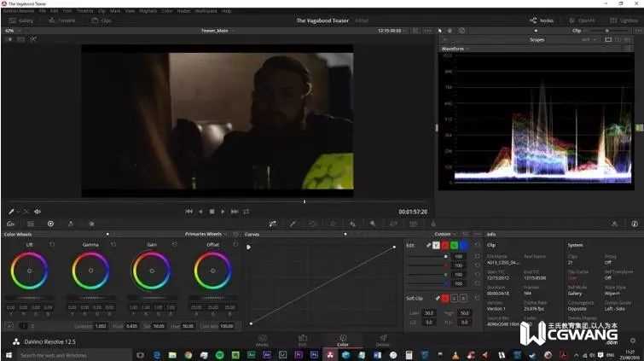Show the Keyframes panel icon
This screenshot has height=361, width=644.
point(614,224)
